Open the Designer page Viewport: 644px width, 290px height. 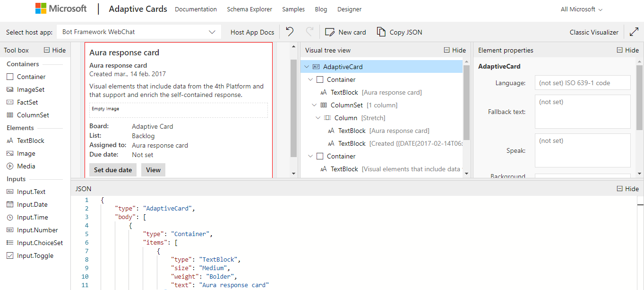pyautogui.click(x=350, y=9)
